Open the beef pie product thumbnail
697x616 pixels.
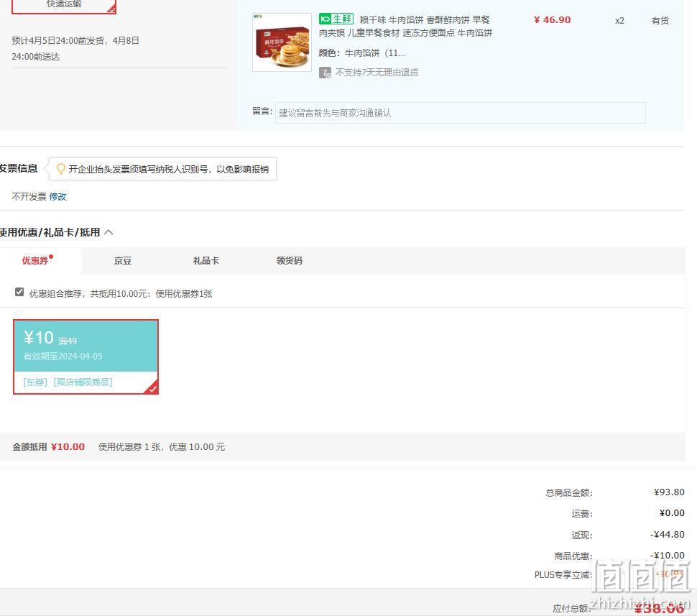click(x=282, y=42)
